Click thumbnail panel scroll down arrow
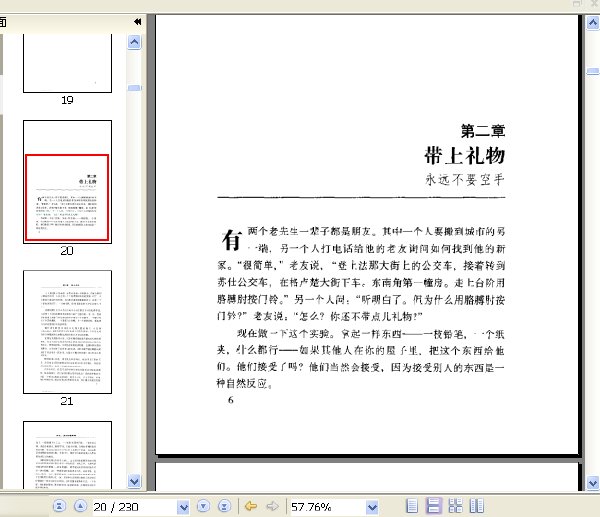The width and height of the screenshot is (600, 517). [x=134, y=481]
